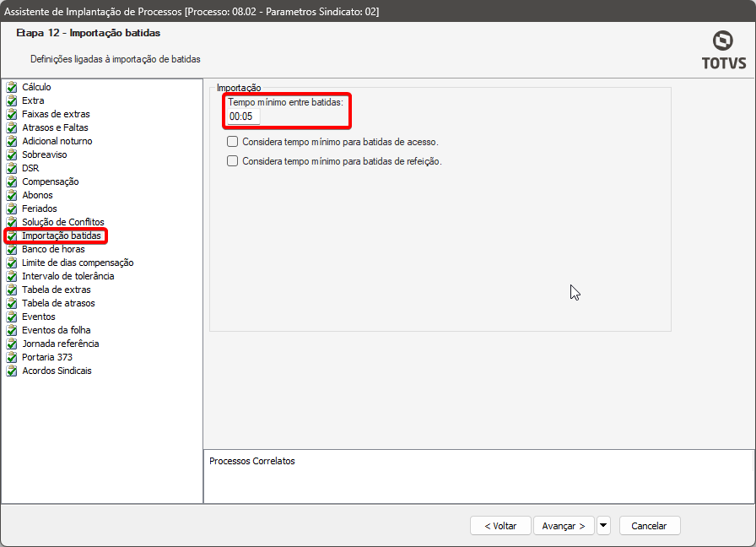Click the checkmark icon beside Abonos
This screenshot has height=547, width=756.
[12, 195]
